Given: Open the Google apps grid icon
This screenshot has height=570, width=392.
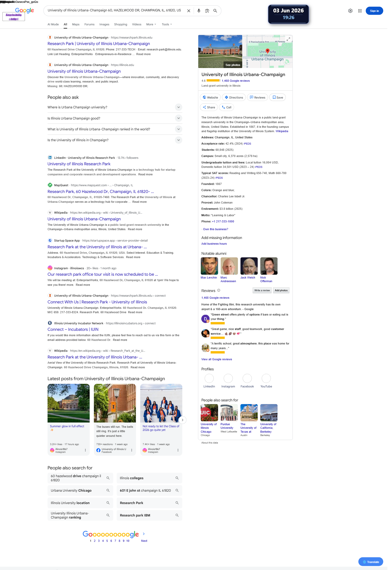Looking at the screenshot, I should (x=360, y=11).
